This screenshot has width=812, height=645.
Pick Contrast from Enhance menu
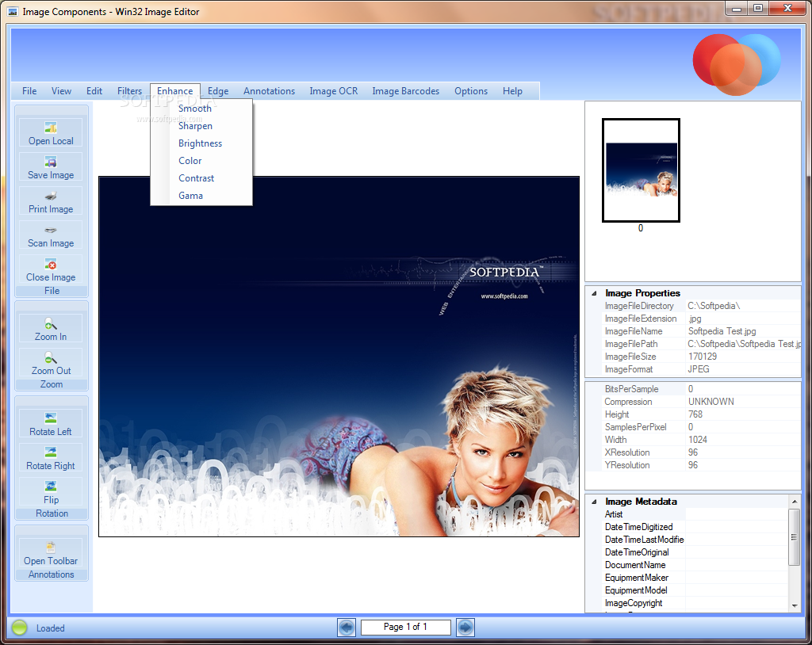point(201,178)
